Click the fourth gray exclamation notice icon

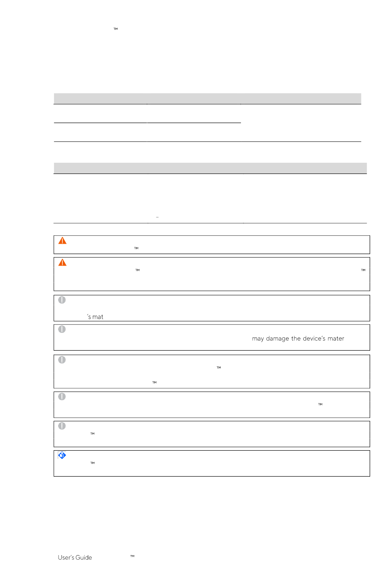click(62, 397)
